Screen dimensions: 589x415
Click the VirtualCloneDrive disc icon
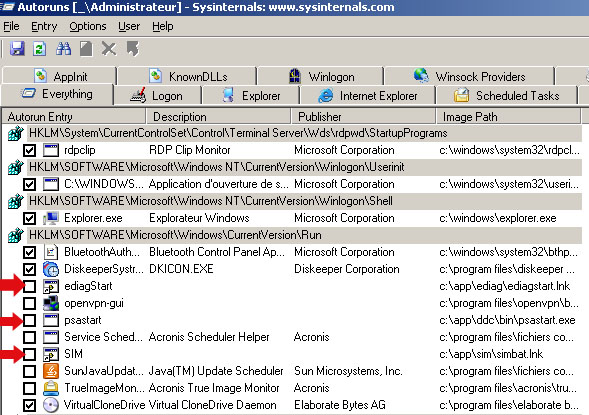[x=51, y=405]
